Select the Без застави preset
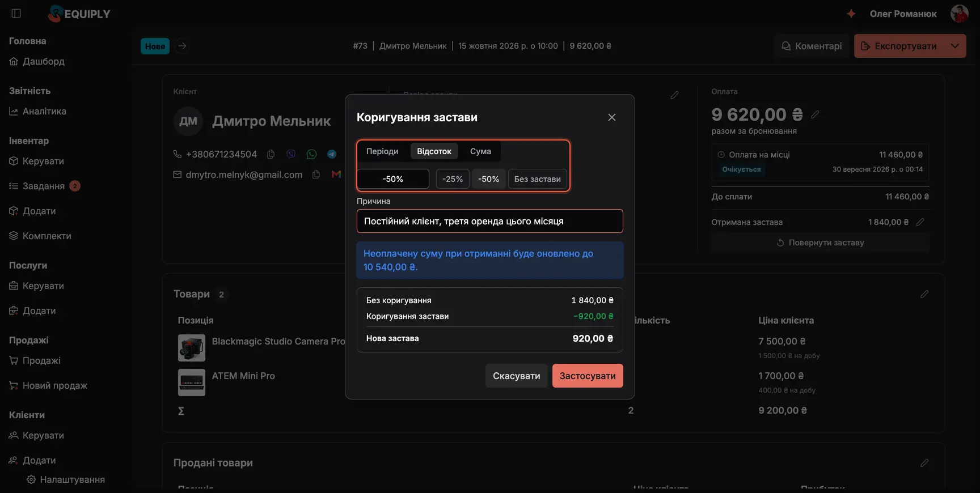 point(538,179)
